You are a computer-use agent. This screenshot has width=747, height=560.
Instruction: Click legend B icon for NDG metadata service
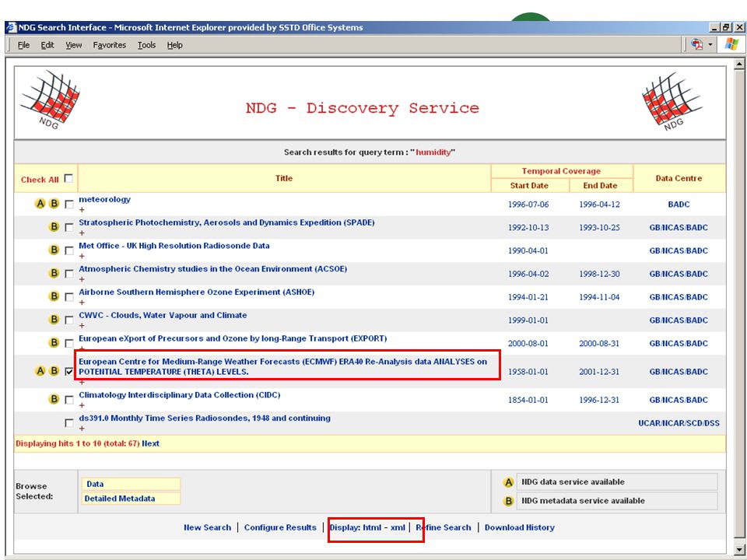point(508,501)
